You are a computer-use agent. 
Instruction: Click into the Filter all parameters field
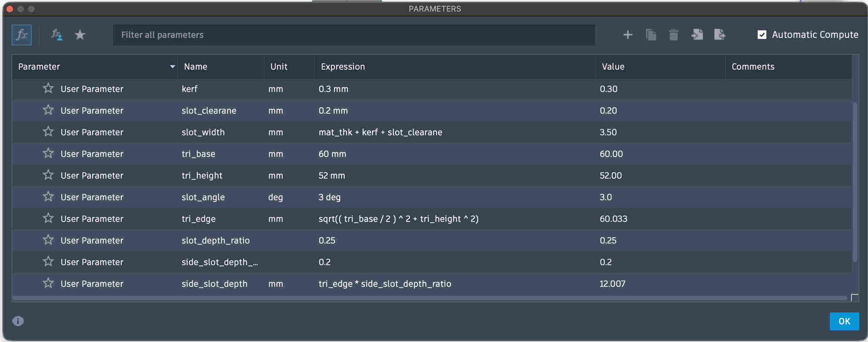(x=353, y=35)
